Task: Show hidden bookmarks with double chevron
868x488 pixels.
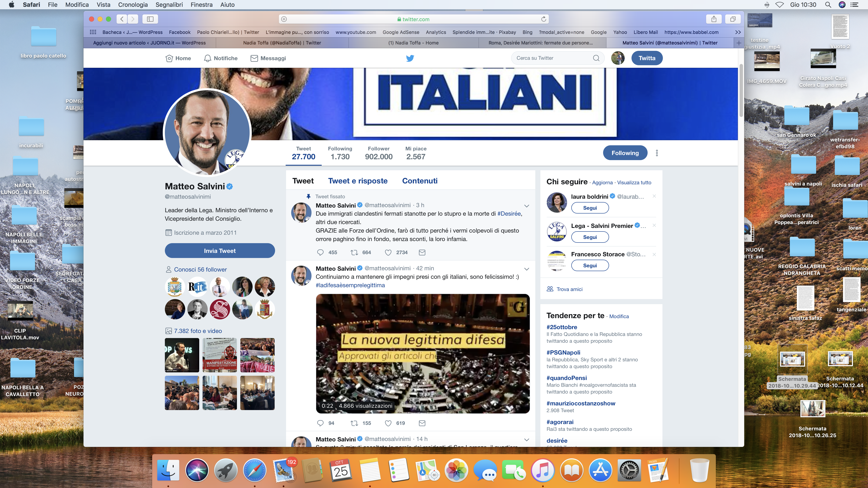Action: (x=738, y=32)
